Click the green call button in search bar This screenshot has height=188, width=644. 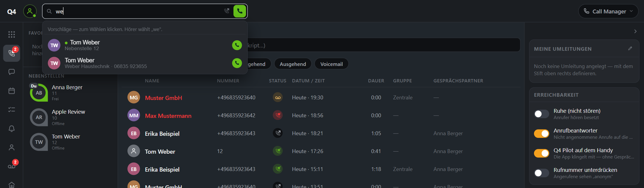(240, 11)
